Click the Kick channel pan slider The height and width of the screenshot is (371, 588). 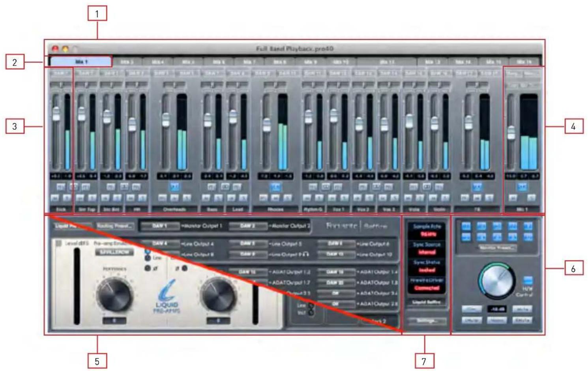pyautogui.click(x=60, y=85)
